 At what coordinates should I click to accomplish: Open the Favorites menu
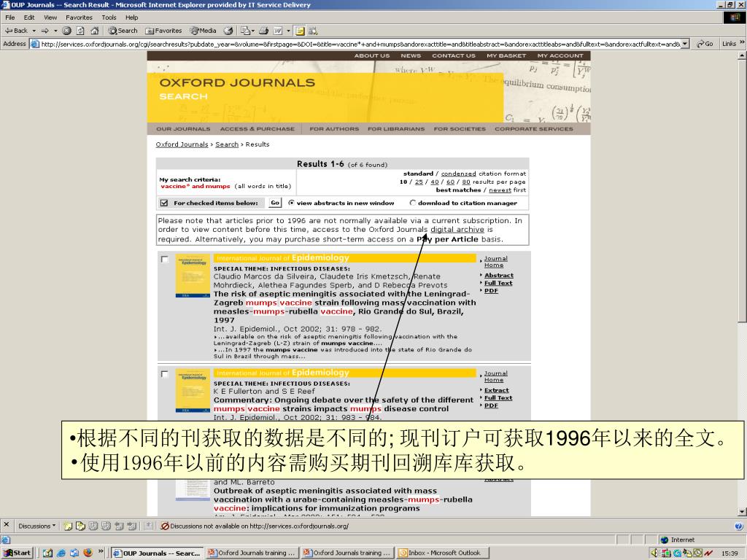(79, 17)
